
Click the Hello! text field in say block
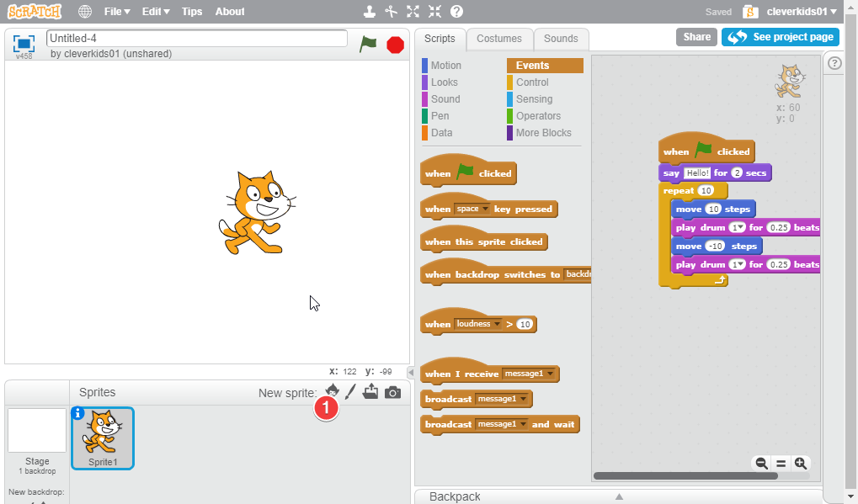tap(698, 172)
